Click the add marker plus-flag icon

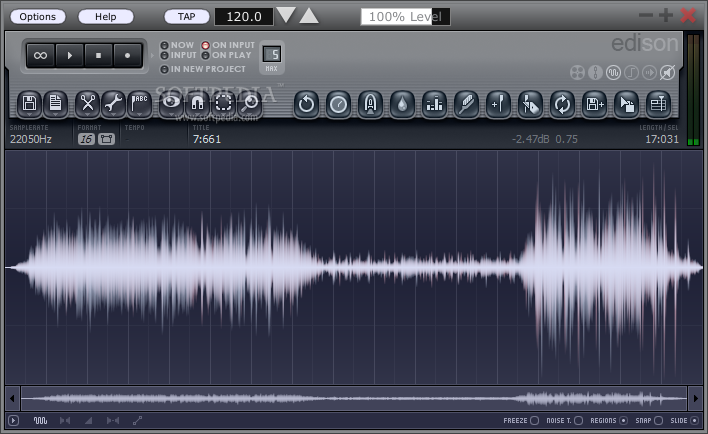498,105
